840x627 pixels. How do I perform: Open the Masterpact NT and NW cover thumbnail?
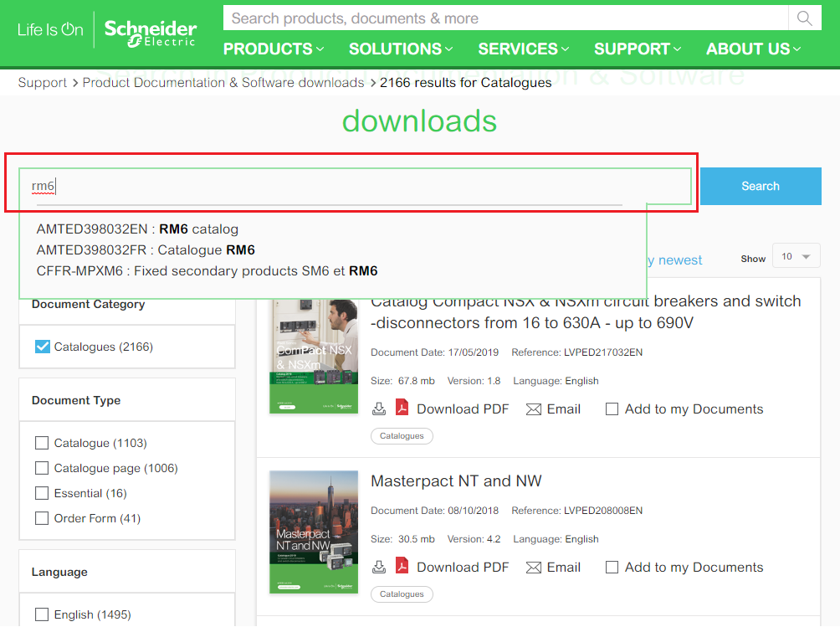click(314, 532)
